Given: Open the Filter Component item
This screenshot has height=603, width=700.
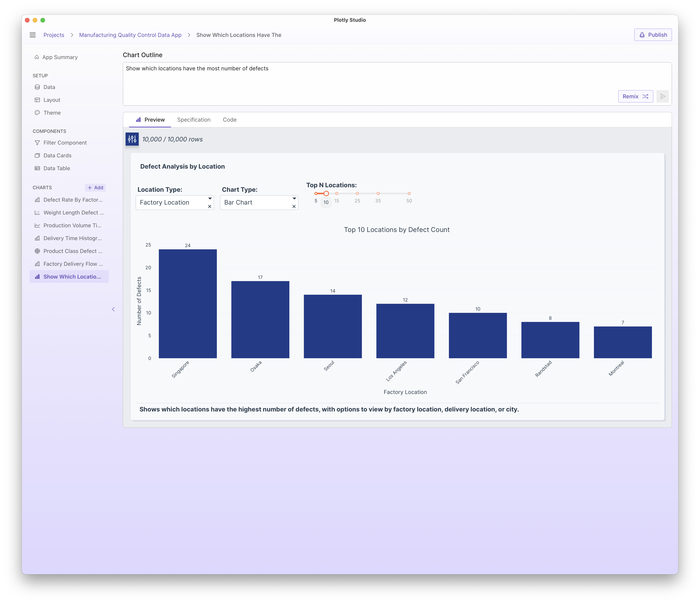Looking at the screenshot, I should click(65, 143).
